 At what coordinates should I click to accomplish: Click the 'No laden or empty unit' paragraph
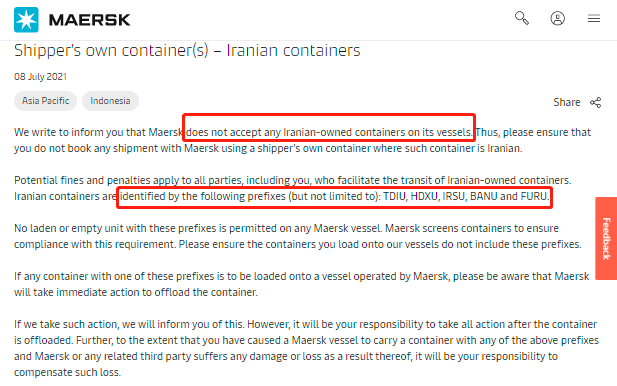click(298, 236)
